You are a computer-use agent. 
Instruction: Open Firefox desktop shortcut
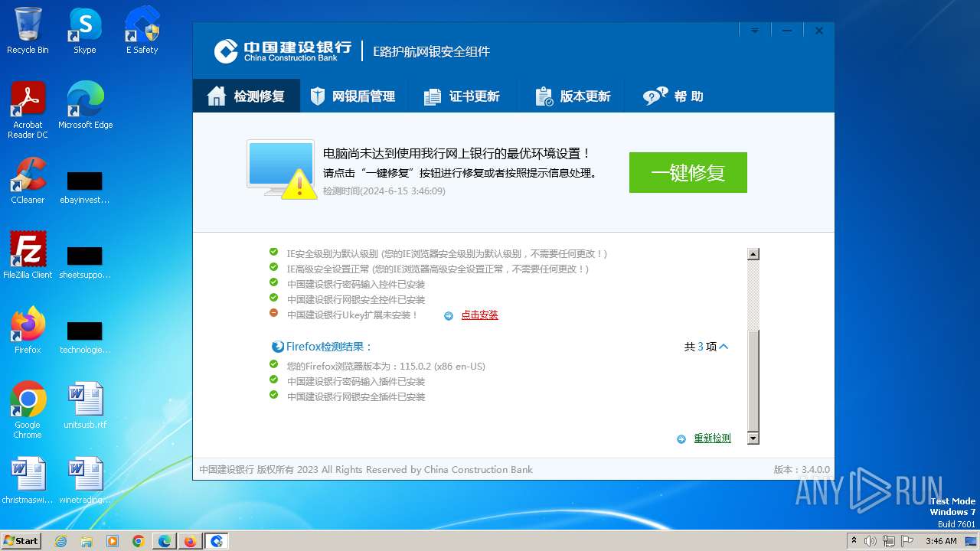[x=28, y=331]
